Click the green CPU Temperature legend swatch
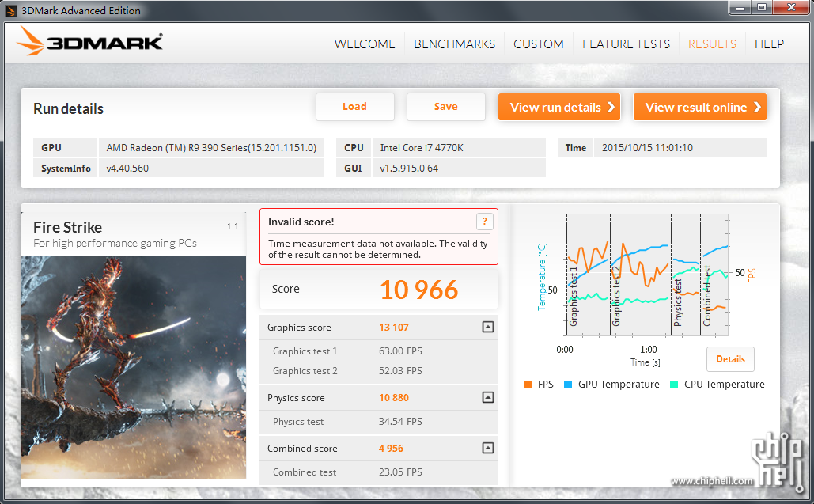 point(674,385)
